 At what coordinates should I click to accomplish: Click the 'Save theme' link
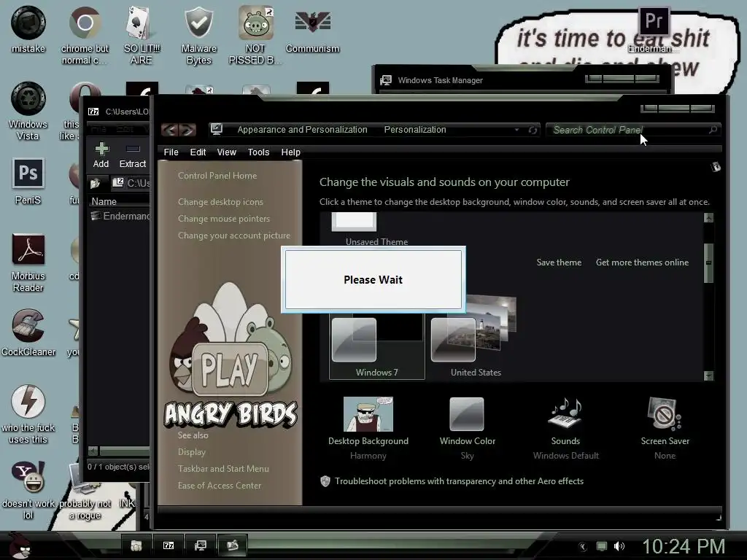point(559,262)
